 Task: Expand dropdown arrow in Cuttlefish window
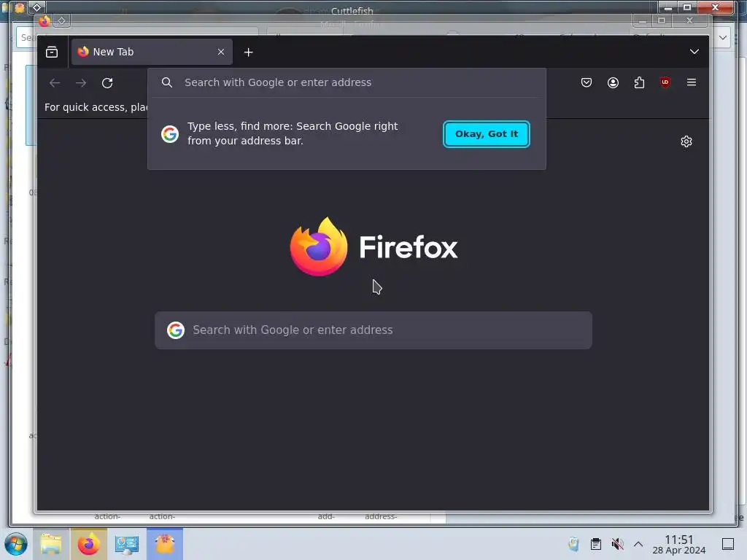tap(723, 38)
